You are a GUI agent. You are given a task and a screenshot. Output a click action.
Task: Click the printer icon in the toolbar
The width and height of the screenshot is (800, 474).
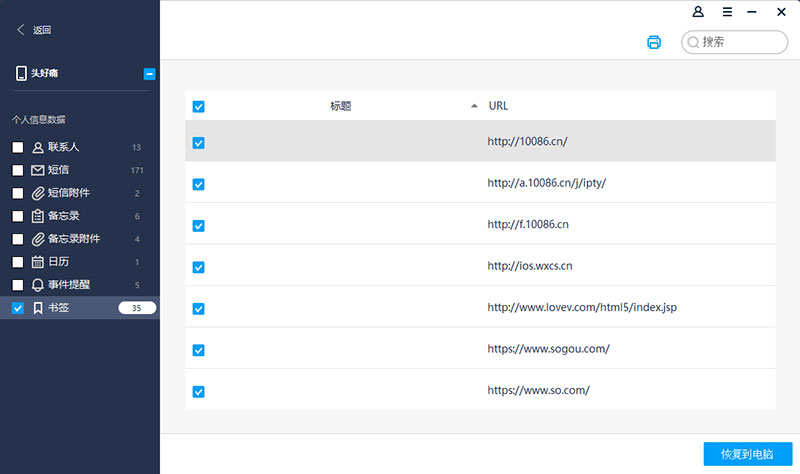pyautogui.click(x=654, y=42)
